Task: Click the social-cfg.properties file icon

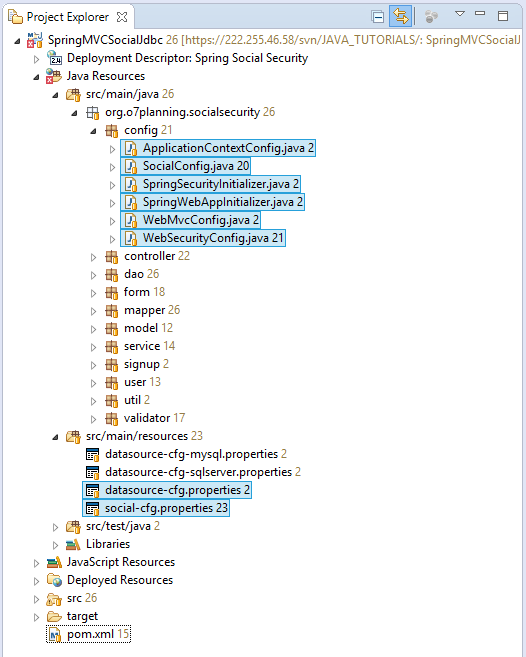Action: point(93,508)
